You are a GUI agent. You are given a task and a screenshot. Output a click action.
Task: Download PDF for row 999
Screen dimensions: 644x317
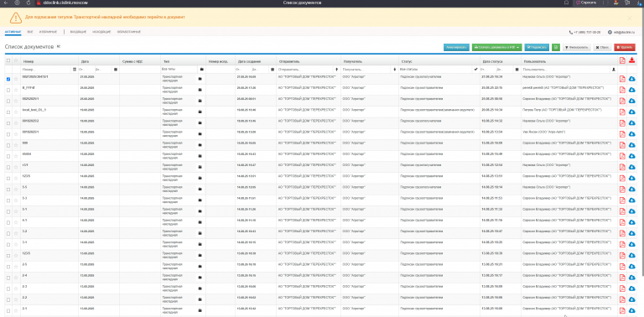tap(622, 145)
